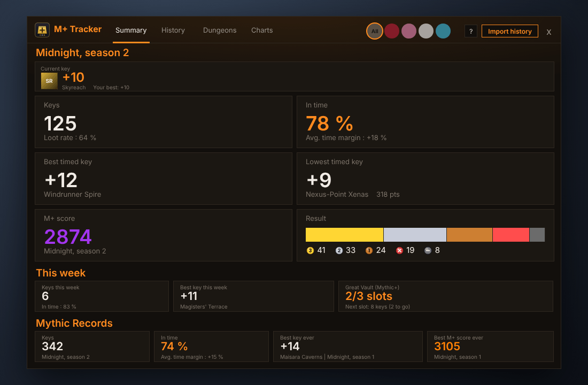Click the 2/3 slots Great Vault value
The height and width of the screenshot is (385, 588).
click(x=369, y=296)
